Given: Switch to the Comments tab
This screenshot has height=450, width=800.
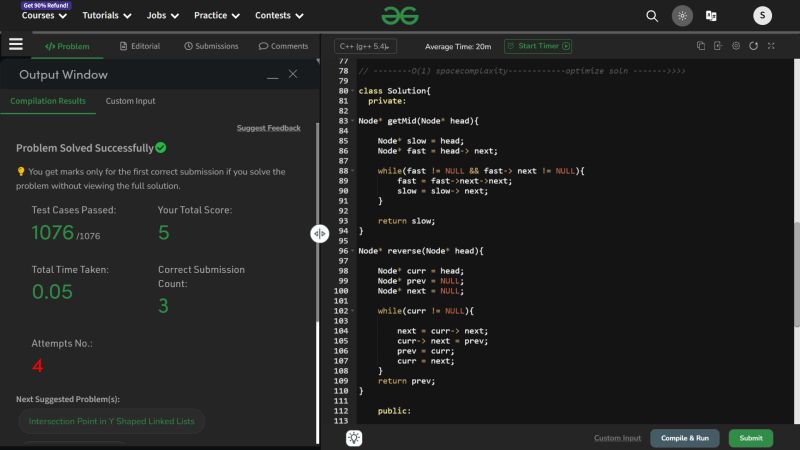Looking at the screenshot, I should tap(283, 46).
